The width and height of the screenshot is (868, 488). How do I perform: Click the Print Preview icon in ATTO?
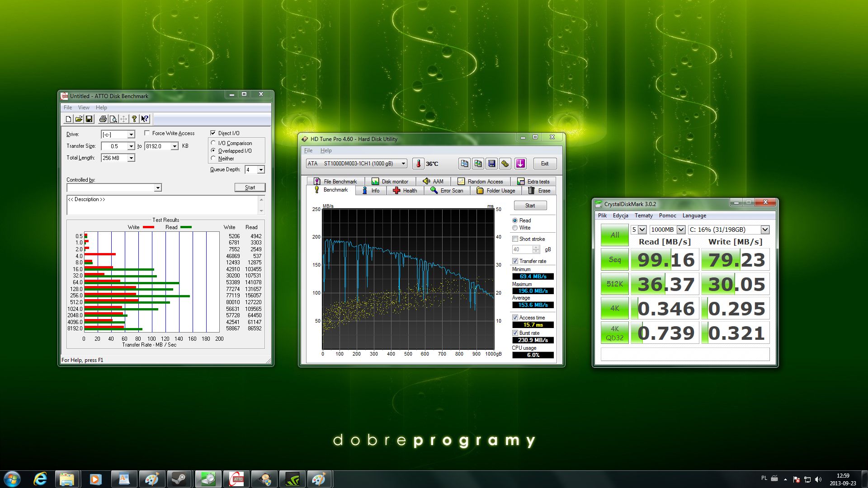(x=113, y=119)
